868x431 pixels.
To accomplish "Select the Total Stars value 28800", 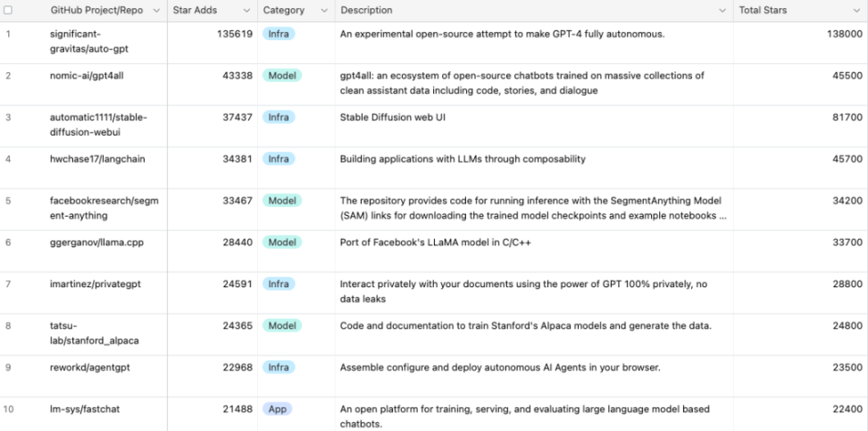I will (847, 284).
